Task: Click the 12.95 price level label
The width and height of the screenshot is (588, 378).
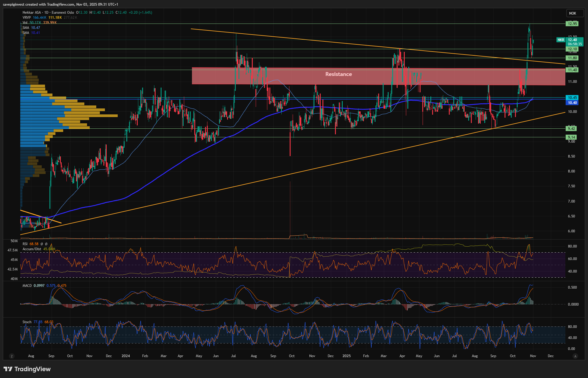Action: [572, 24]
